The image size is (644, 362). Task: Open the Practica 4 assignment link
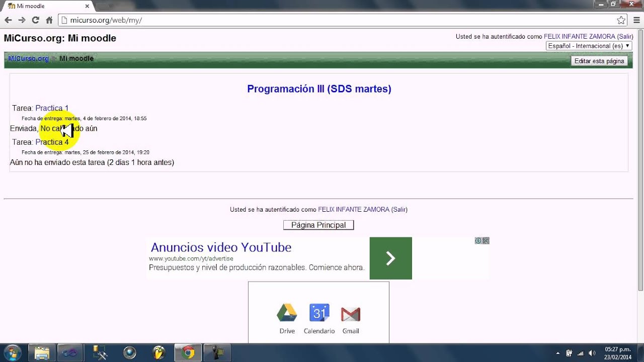point(52,142)
